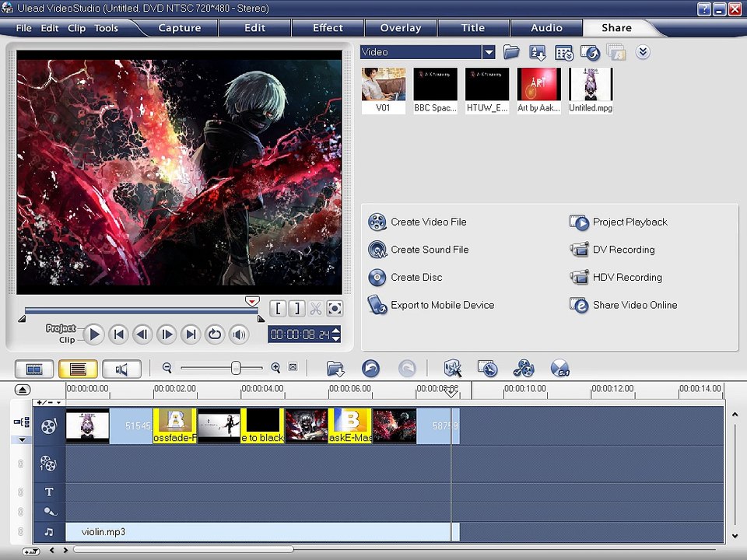Toggle the Ripple Editing button

pos(22,422)
